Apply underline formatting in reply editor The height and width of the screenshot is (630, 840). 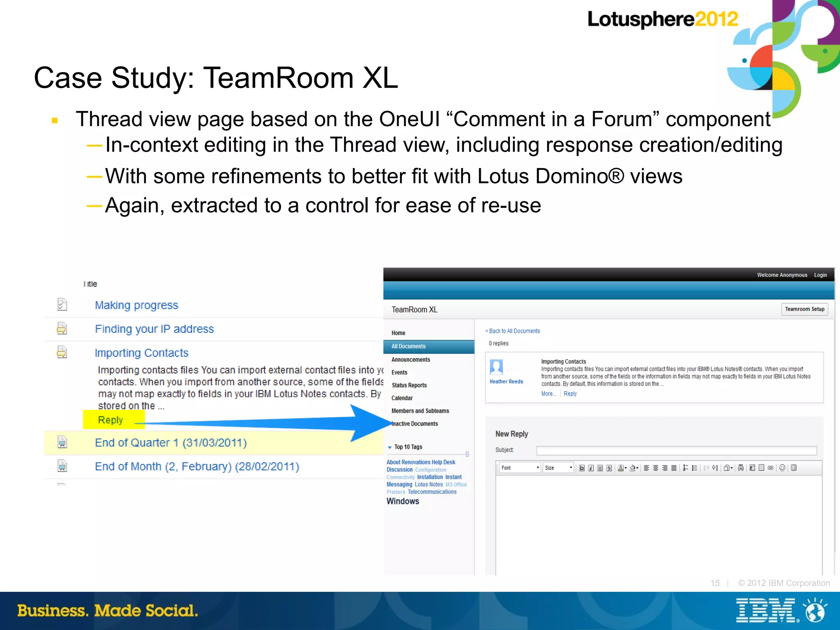coord(600,468)
